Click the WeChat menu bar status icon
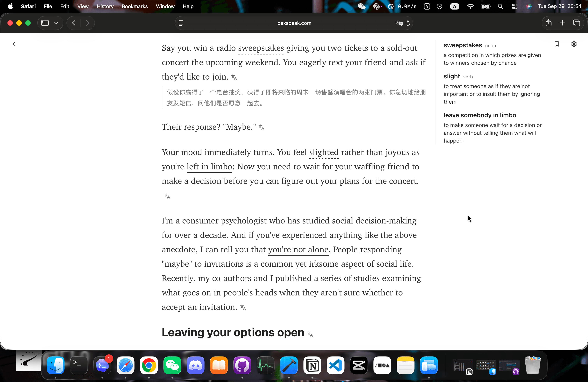The image size is (588, 382). tap(361, 6)
